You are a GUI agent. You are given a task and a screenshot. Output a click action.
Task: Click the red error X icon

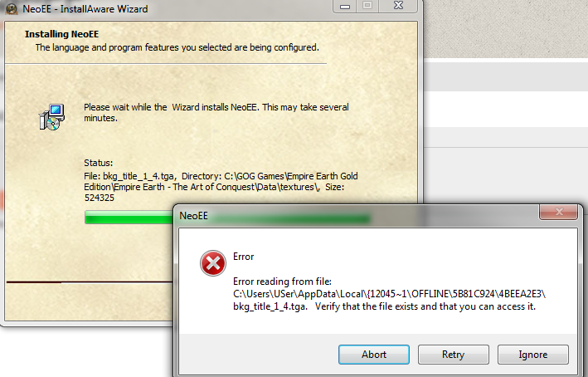pos(212,263)
